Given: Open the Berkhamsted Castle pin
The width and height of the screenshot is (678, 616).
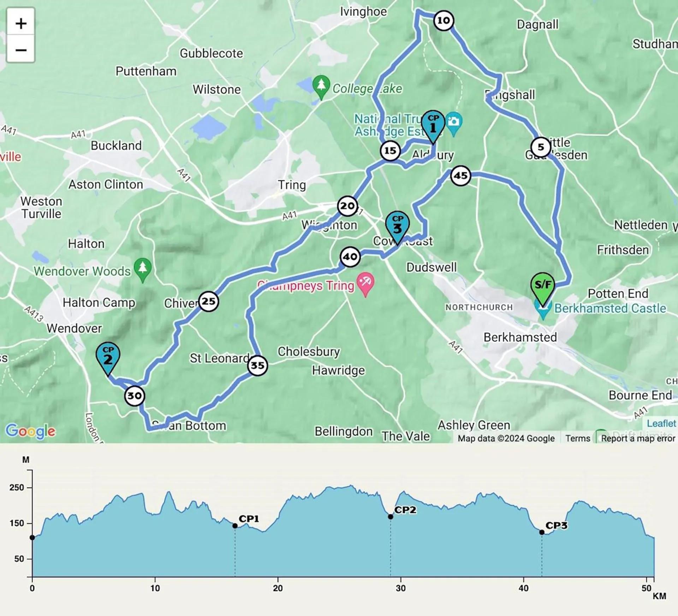Looking at the screenshot, I should 543,310.
